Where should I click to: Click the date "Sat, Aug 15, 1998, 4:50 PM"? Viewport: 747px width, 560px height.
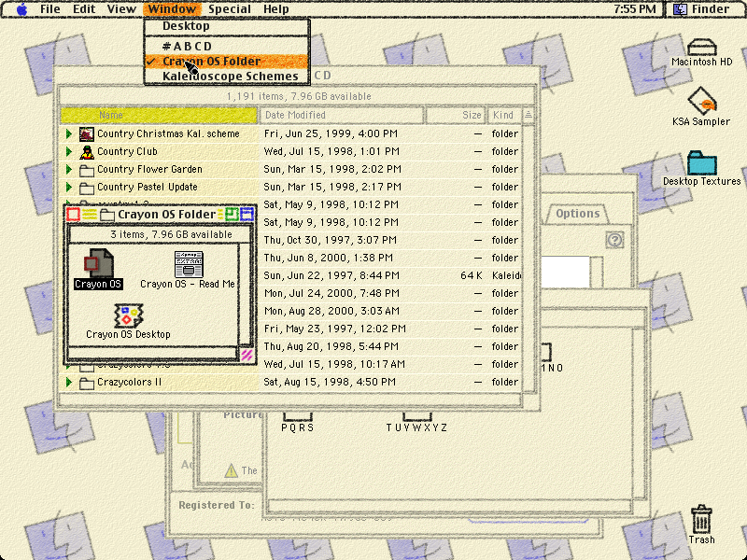330,382
